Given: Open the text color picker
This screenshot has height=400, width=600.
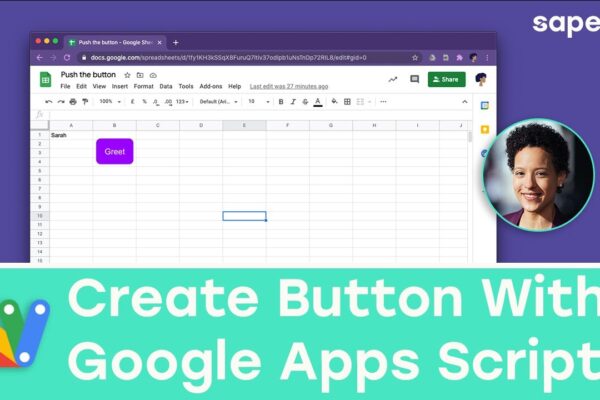Looking at the screenshot, I should pos(318,102).
